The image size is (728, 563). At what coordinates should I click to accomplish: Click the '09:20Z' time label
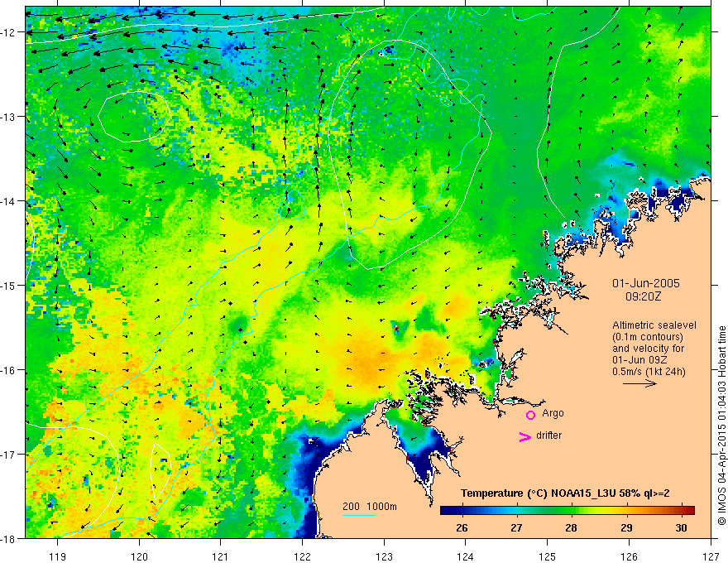643,296
